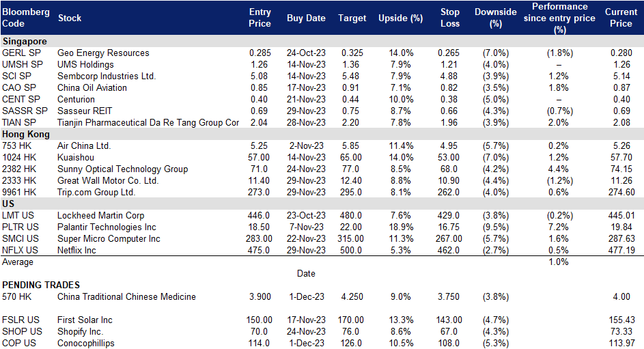
Task: Click the 'Entry Price' column header
Action: pos(260,18)
